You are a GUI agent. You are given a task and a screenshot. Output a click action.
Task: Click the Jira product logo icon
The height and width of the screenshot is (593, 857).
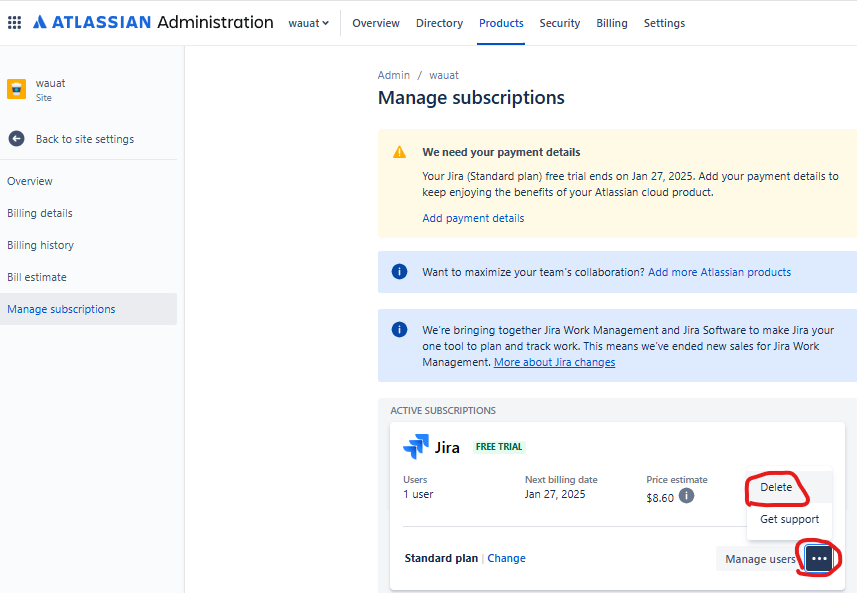point(416,447)
